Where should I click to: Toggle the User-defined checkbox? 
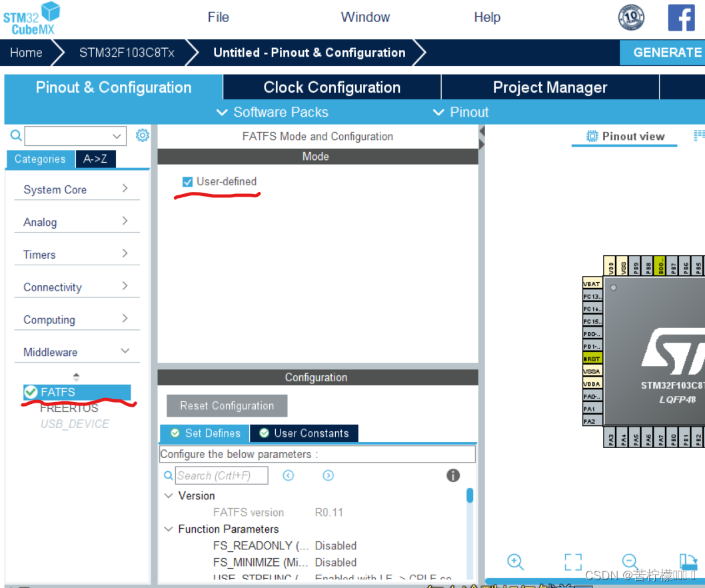click(x=187, y=182)
